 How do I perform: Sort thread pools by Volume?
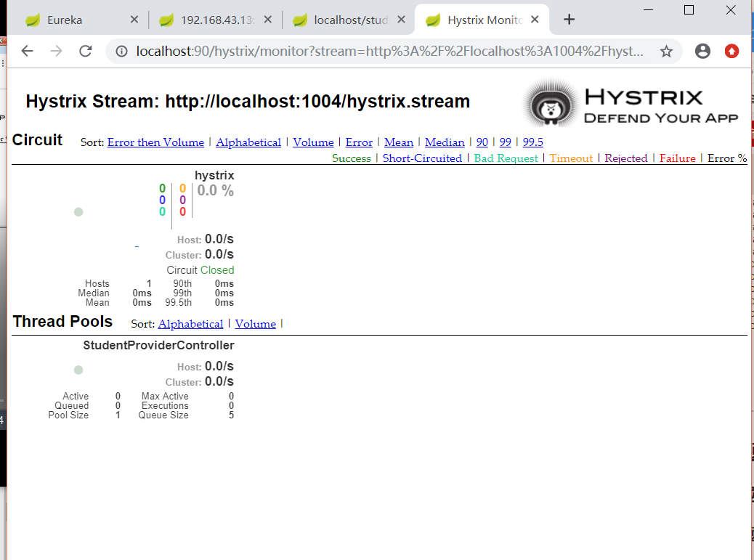[x=256, y=324]
